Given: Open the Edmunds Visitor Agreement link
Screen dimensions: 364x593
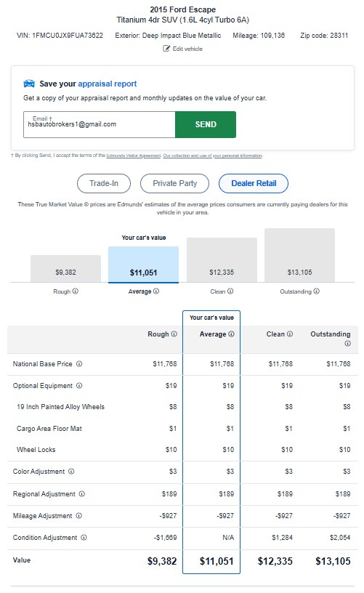Looking at the screenshot, I should click(134, 156).
